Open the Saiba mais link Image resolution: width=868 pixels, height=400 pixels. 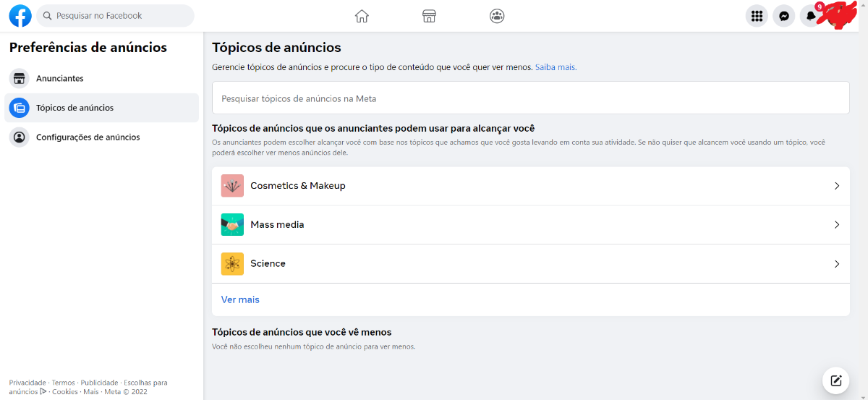coord(556,67)
